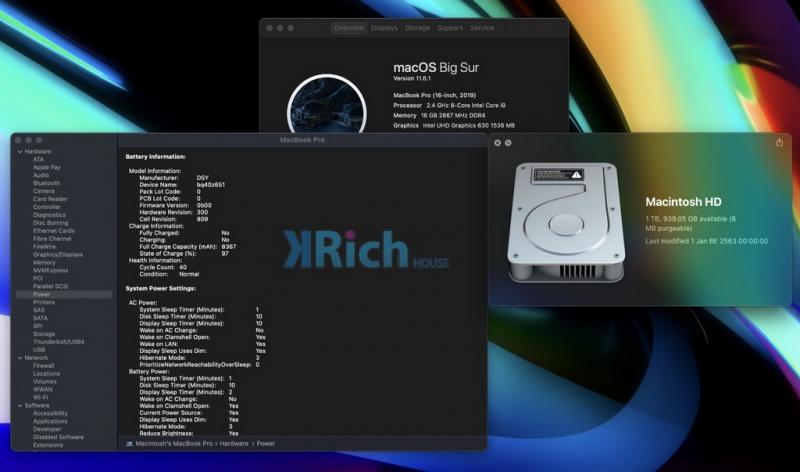Screen dimensions: 800x472
Task: Click the Battery Information heading
Action: coord(156,157)
